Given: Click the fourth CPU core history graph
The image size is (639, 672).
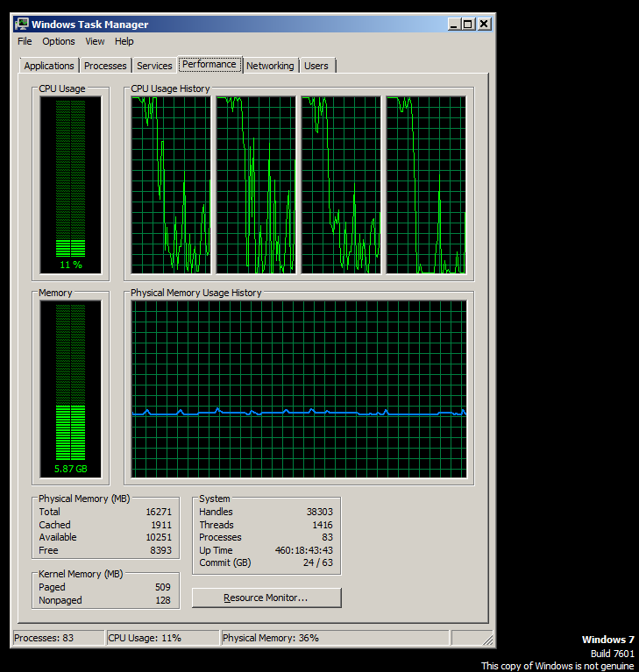Looking at the screenshot, I should pyautogui.click(x=426, y=185).
